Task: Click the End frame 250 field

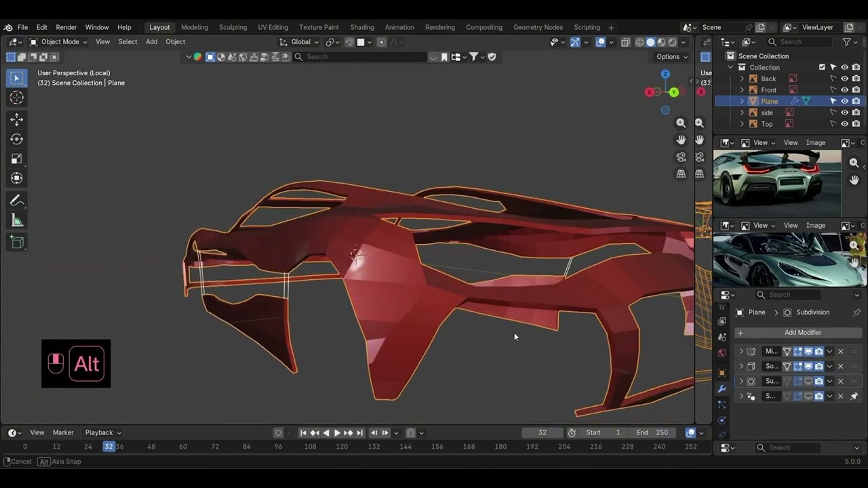Action: [652, 432]
